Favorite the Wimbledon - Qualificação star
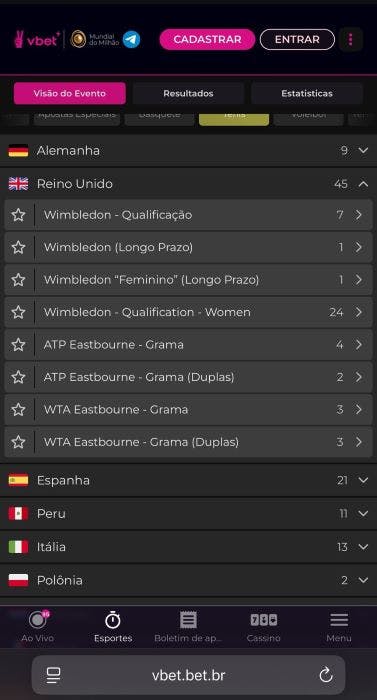Screen dimensions: 377x700 pyautogui.click(x=18, y=215)
